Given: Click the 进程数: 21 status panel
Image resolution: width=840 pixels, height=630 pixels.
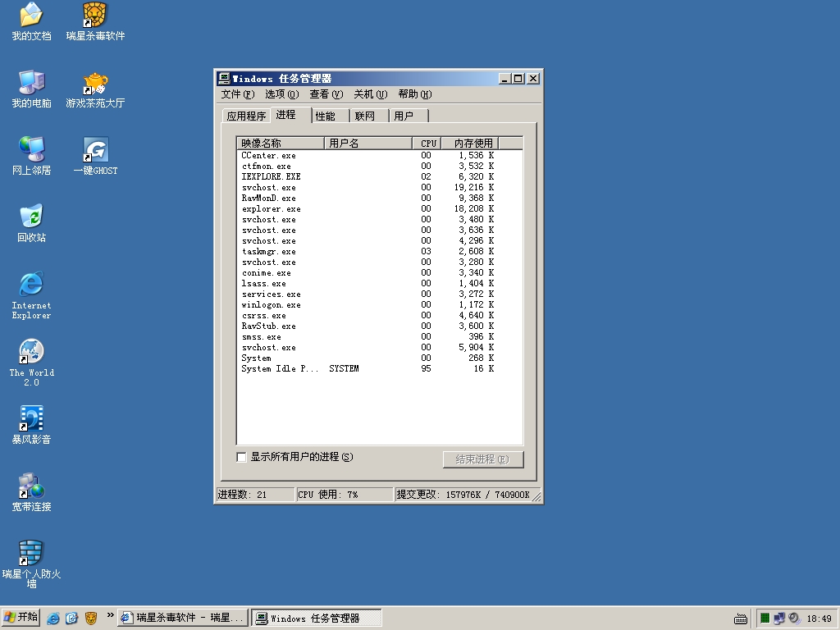Looking at the screenshot, I should click(x=255, y=495).
